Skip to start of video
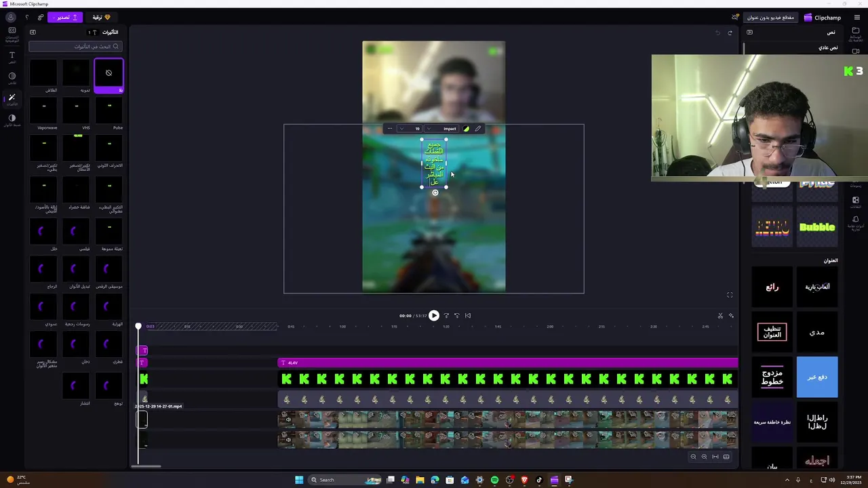The image size is (868, 488). (468, 315)
